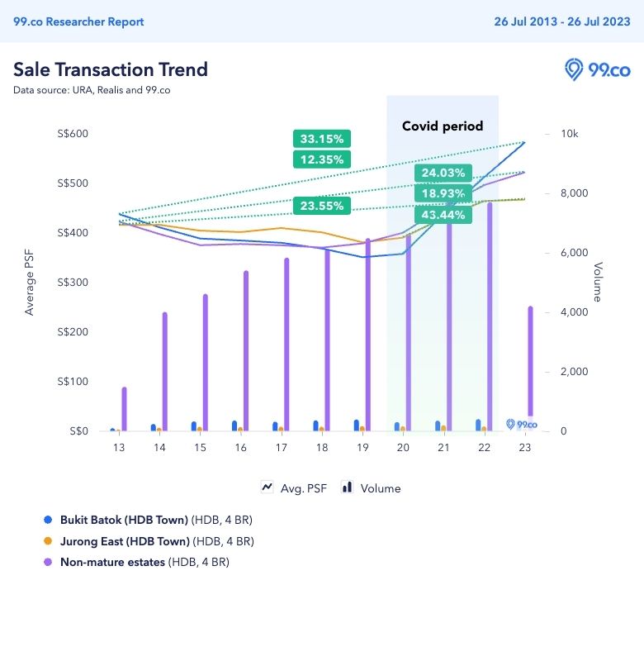Click the Volume right axis title

click(x=598, y=282)
